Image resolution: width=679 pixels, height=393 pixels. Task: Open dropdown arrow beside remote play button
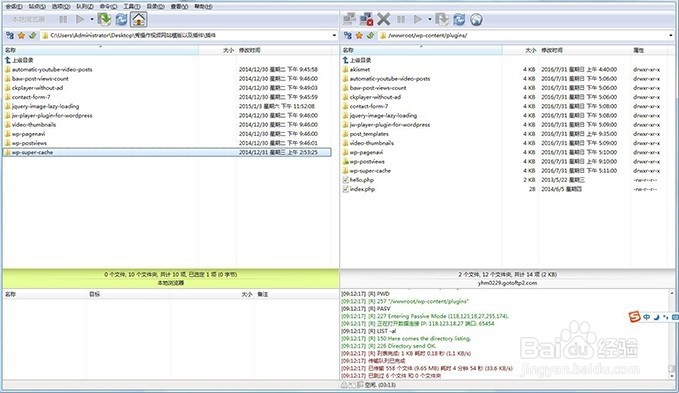(x=430, y=19)
